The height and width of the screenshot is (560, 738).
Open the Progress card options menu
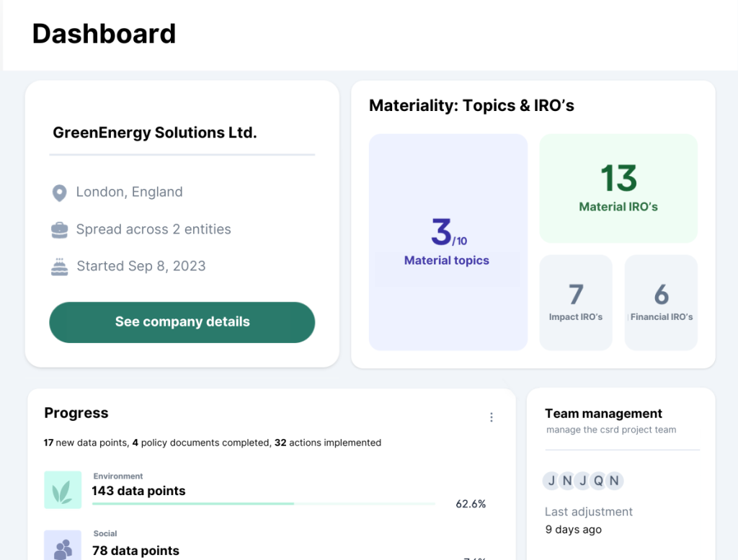492,417
